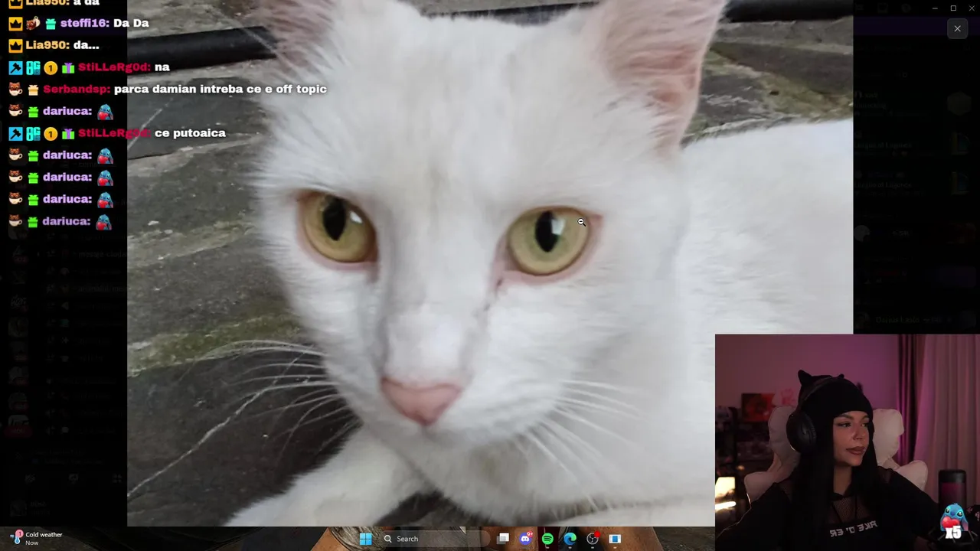
Task: Open Discord from the taskbar
Action: point(525,539)
